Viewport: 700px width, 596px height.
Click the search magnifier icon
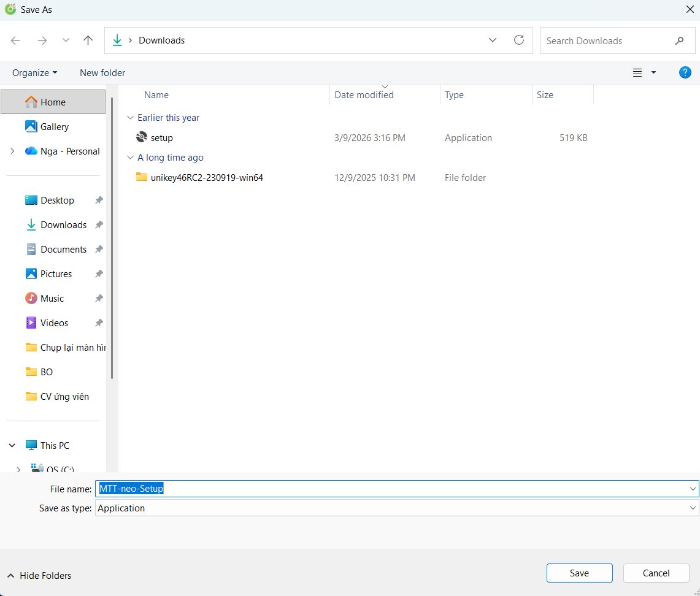[x=679, y=40]
